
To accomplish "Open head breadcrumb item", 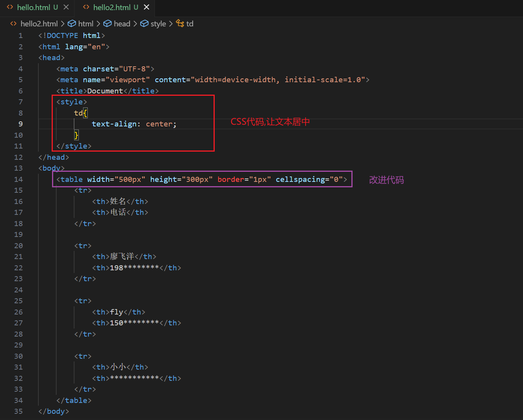I will pos(122,24).
